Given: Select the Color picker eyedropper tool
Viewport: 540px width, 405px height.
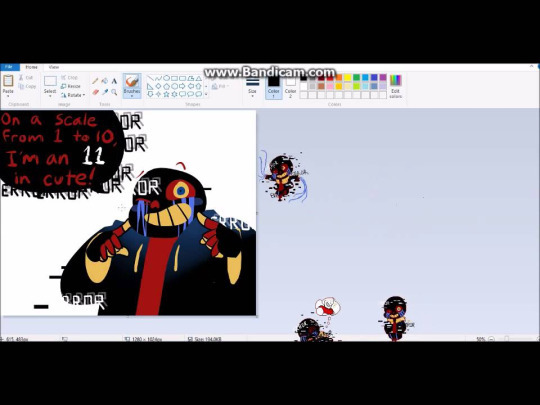Looking at the screenshot, I should tap(105, 92).
